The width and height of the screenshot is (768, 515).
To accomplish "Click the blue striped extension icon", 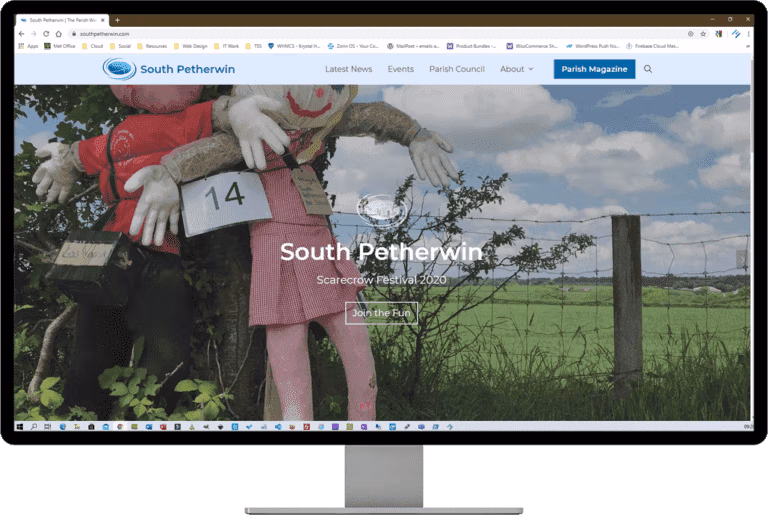I will click(x=736, y=34).
